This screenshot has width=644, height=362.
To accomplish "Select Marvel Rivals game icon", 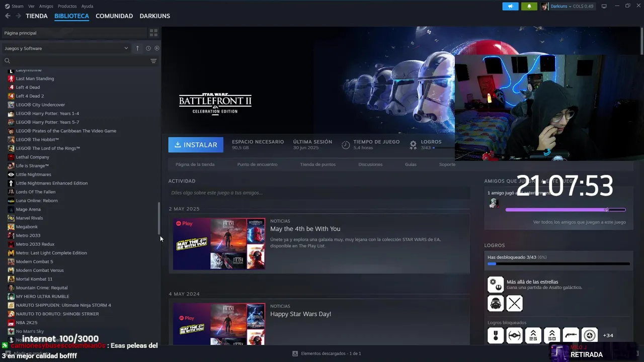I will (x=11, y=218).
